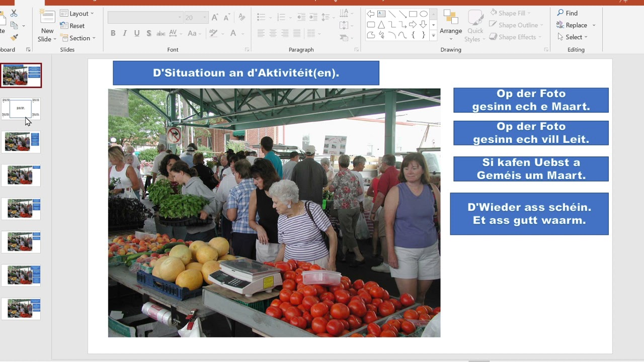This screenshot has height=362, width=644.
Task: Click Decrease List Level icon
Action: (x=301, y=18)
